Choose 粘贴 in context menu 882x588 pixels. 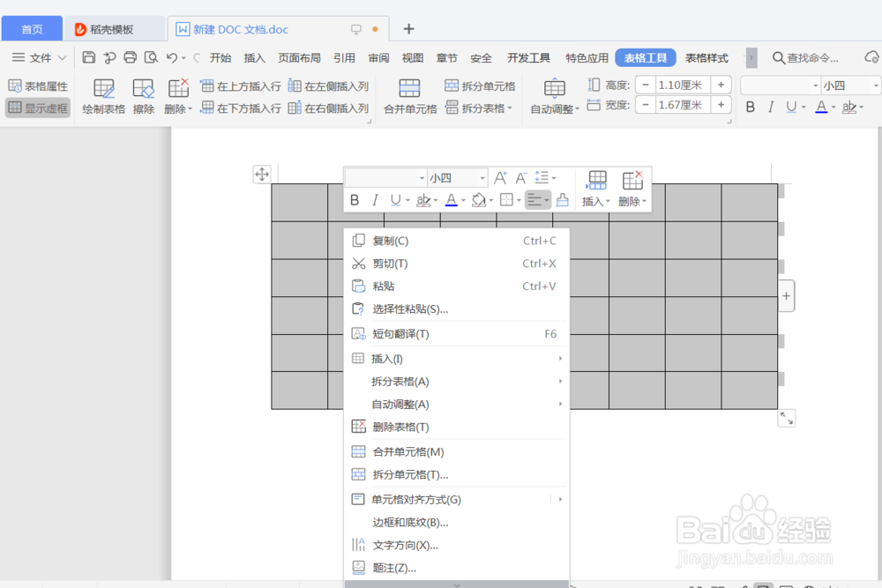(x=456, y=287)
